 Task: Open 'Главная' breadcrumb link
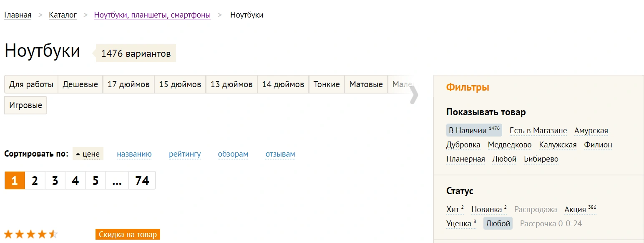(18, 15)
